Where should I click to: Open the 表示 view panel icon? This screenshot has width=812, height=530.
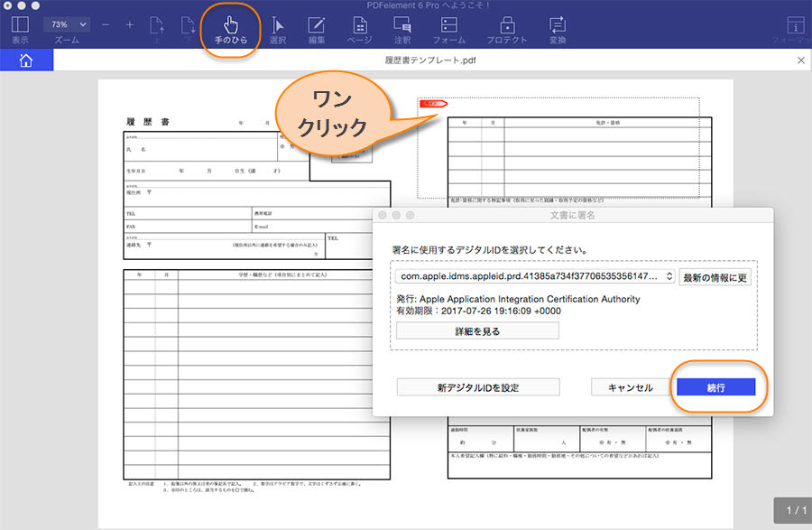tap(20, 29)
